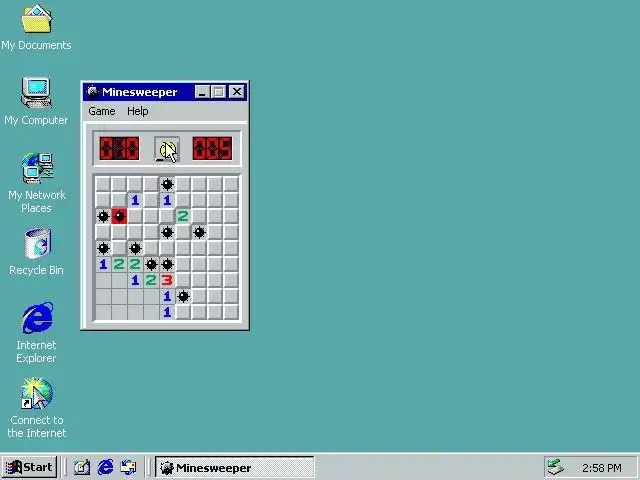Click the top-left unrevealed grid square
This screenshot has width=640, height=480.
(103, 184)
